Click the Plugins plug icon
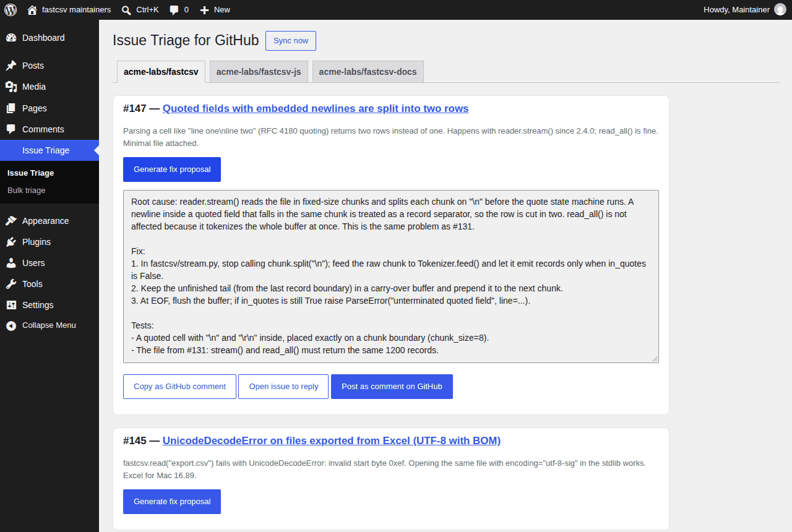The image size is (792, 532). click(11, 242)
